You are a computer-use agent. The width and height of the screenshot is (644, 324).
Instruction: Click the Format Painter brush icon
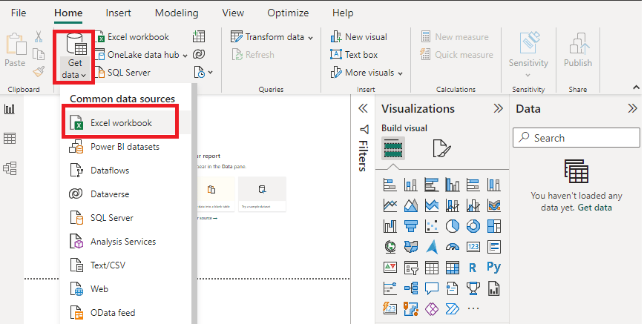pyautogui.click(x=39, y=72)
